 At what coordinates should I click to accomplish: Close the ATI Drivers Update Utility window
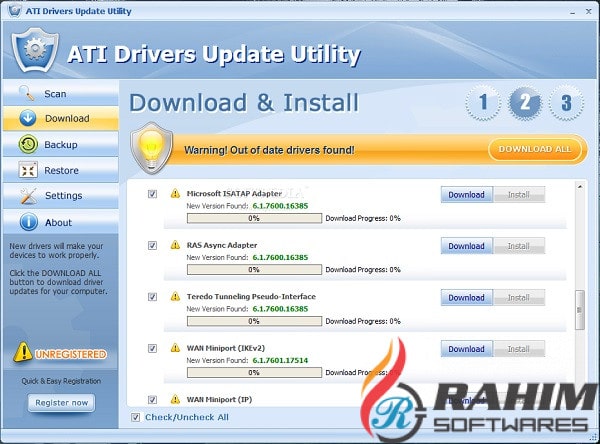[x=589, y=11]
